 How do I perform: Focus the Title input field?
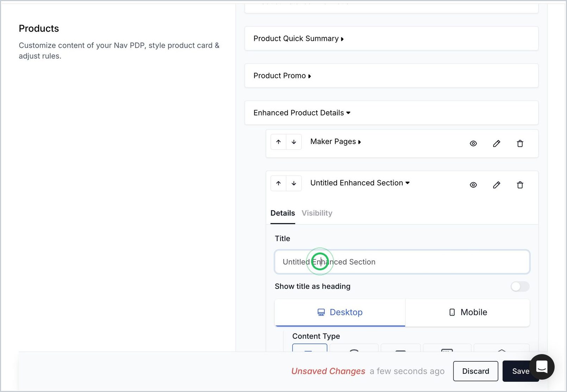[x=402, y=262]
